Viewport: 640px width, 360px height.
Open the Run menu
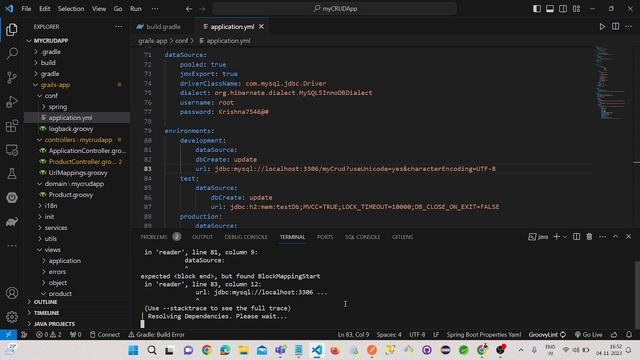click(x=136, y=9)
